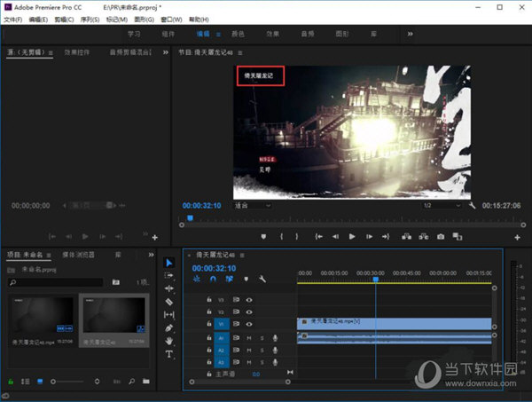Open the Program monitor panel menu
The image size is (532, 402).
[240, 52]
